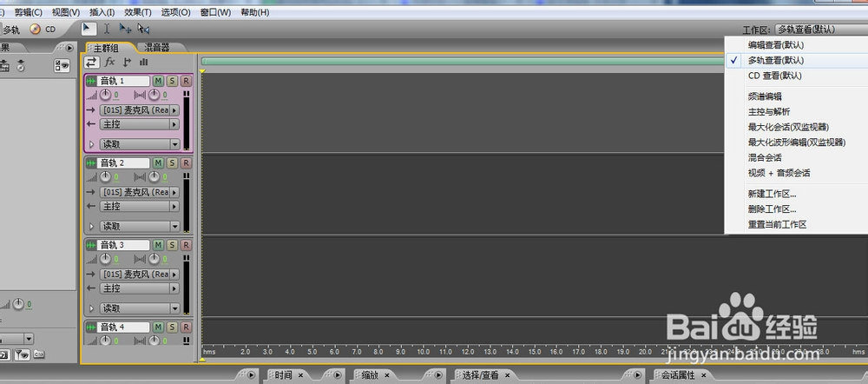
Task: Click the 音轨 1 track name field
Action: pos(123,81)
